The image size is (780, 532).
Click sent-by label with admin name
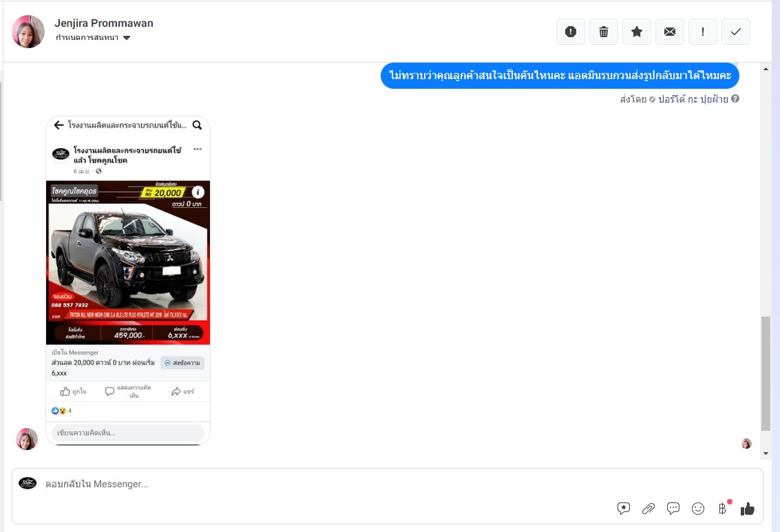coord(674,99)
